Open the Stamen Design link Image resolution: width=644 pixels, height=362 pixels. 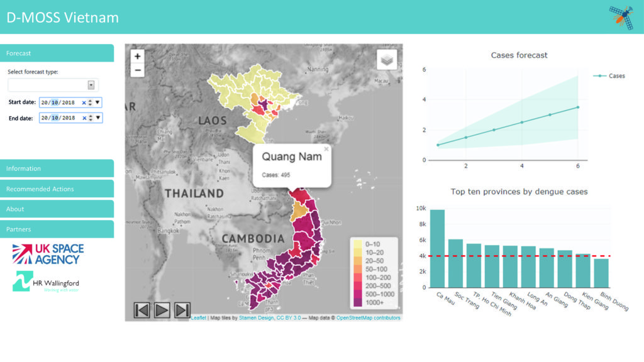tap(257, 317)
